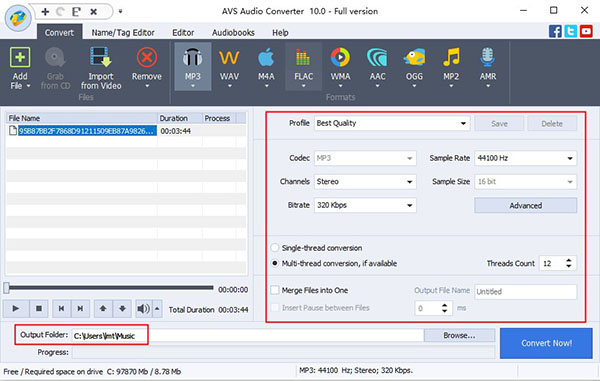This screenshot has width=600, height=381.
Task: Open the Channels Stereo dropdown
Action: pos(365,182)
